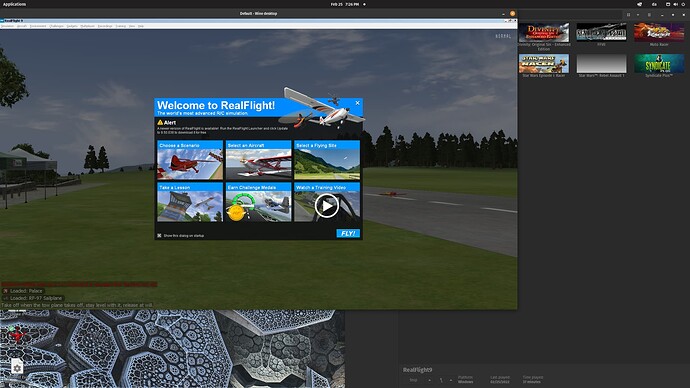Toggle Show this dialog on startup checkbox
The width and height of the screenshot is (690, 388).
tap(159, 235)
